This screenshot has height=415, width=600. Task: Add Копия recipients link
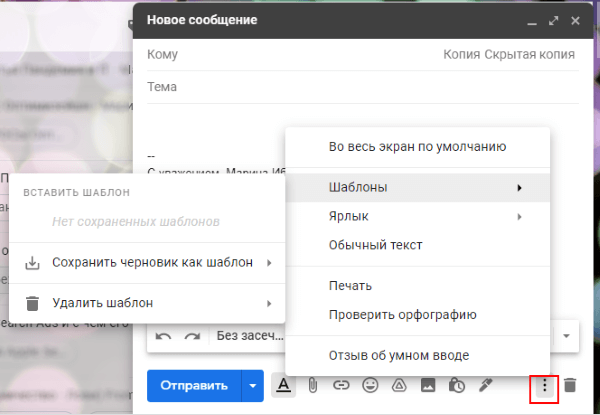461,54
